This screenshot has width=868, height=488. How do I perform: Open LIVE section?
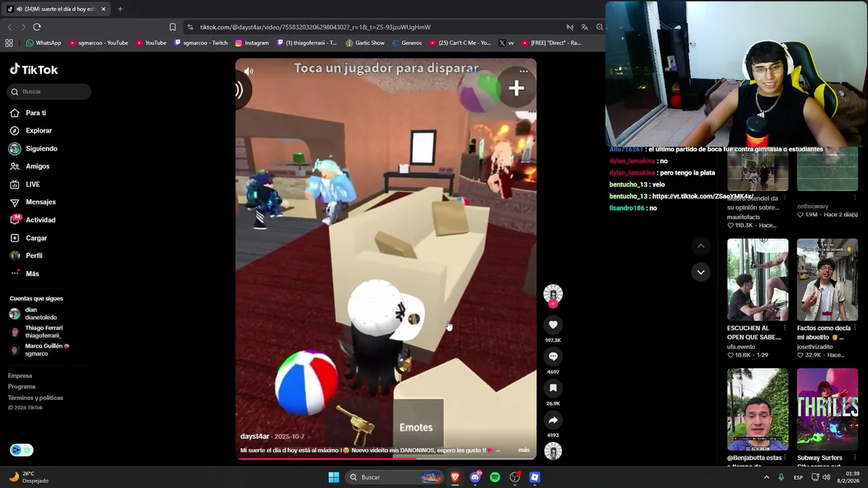pyautogui.click(x=25, y=184)
